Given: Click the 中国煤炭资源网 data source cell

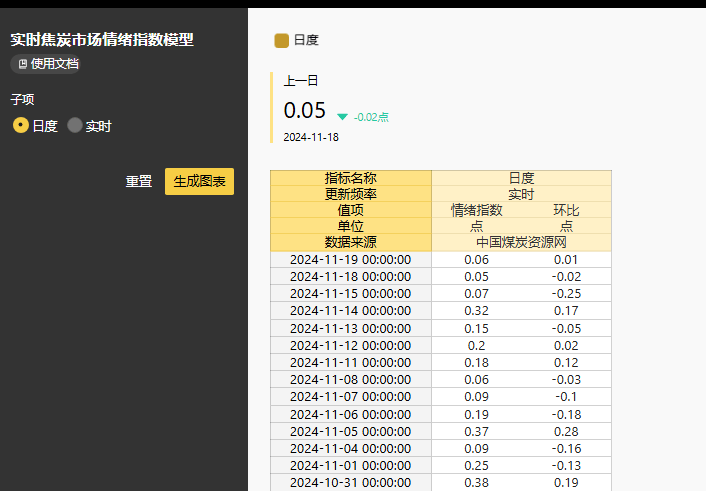Looking at the screenshot, I should point(521,242).
